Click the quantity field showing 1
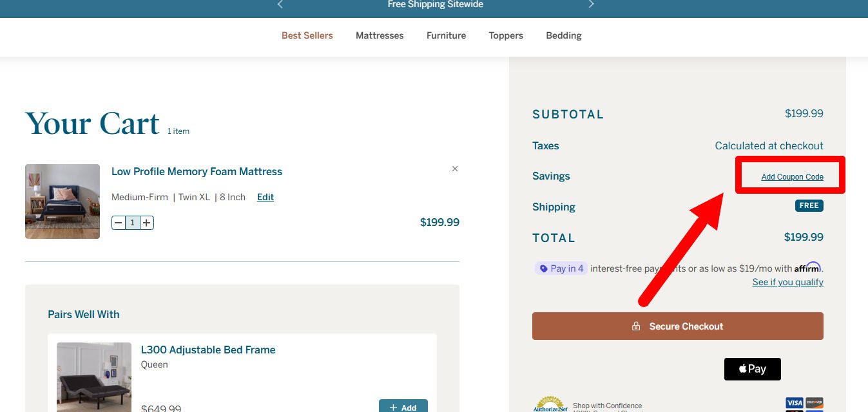The width and height of the screenshot is (868, 412). (133, 223)
